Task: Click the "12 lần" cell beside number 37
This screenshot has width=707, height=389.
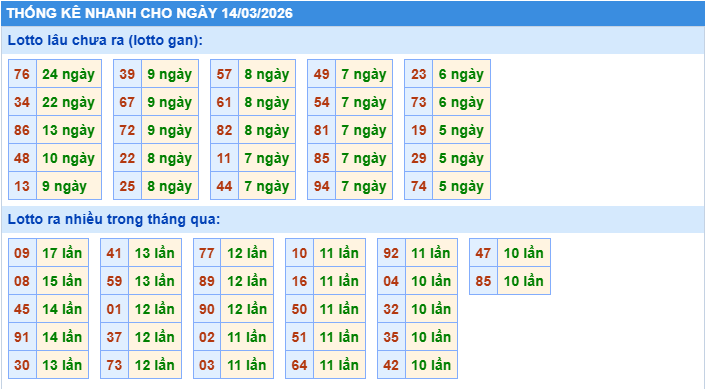Action: tap(155, 337)
